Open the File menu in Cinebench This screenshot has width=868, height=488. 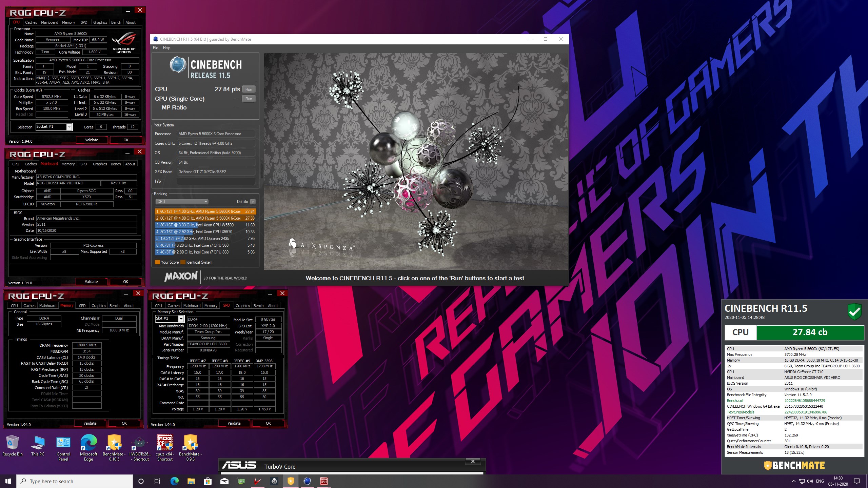(x=156, y=48)
